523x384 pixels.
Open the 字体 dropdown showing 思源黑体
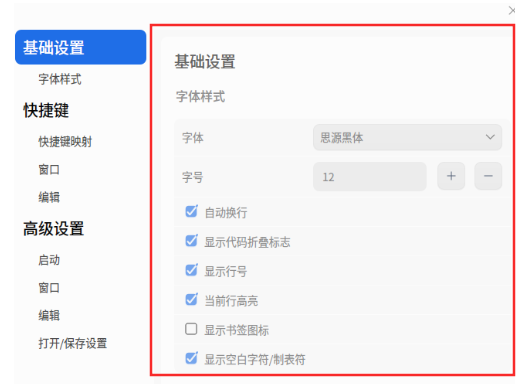pyautogui.click(x=407, y=137)
